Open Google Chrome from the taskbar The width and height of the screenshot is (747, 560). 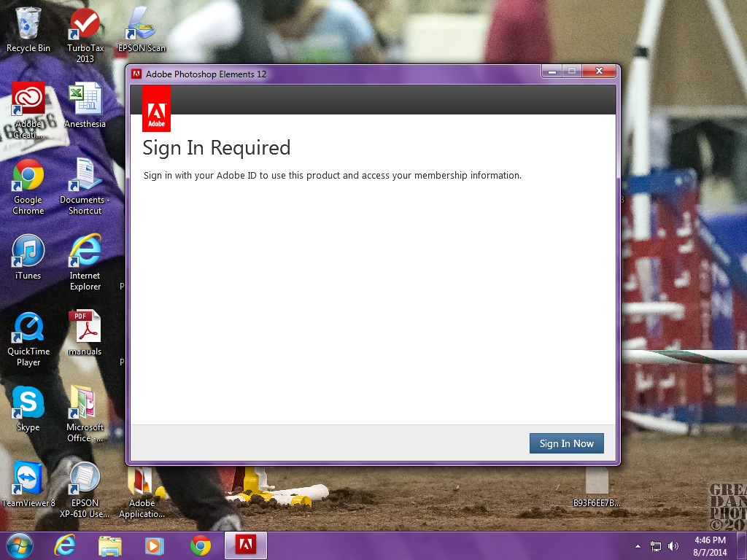tap(199, 545)
